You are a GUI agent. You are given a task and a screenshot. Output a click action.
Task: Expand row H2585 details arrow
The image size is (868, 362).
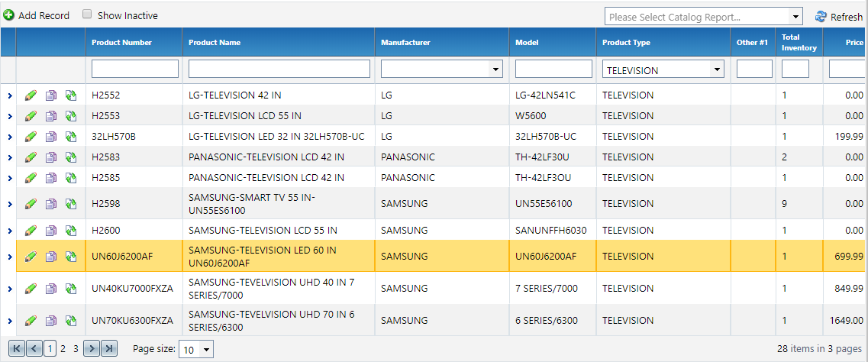(10, 178)
